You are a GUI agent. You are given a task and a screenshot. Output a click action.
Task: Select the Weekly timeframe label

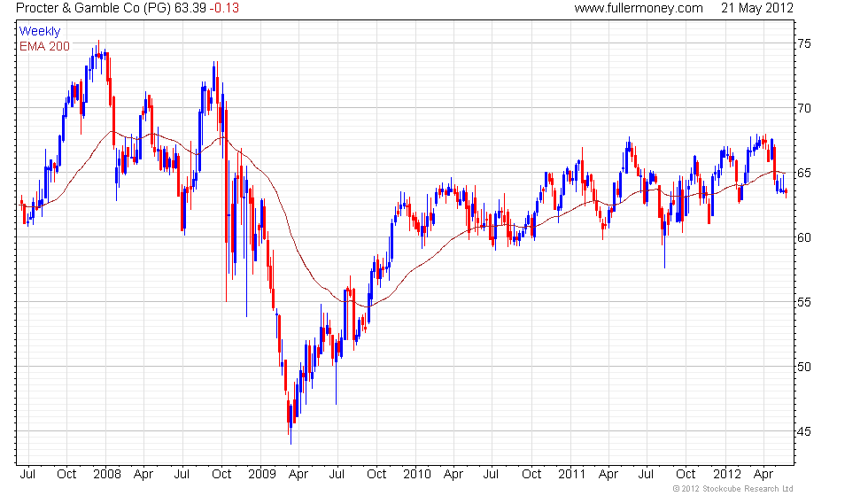coord(40,31)
